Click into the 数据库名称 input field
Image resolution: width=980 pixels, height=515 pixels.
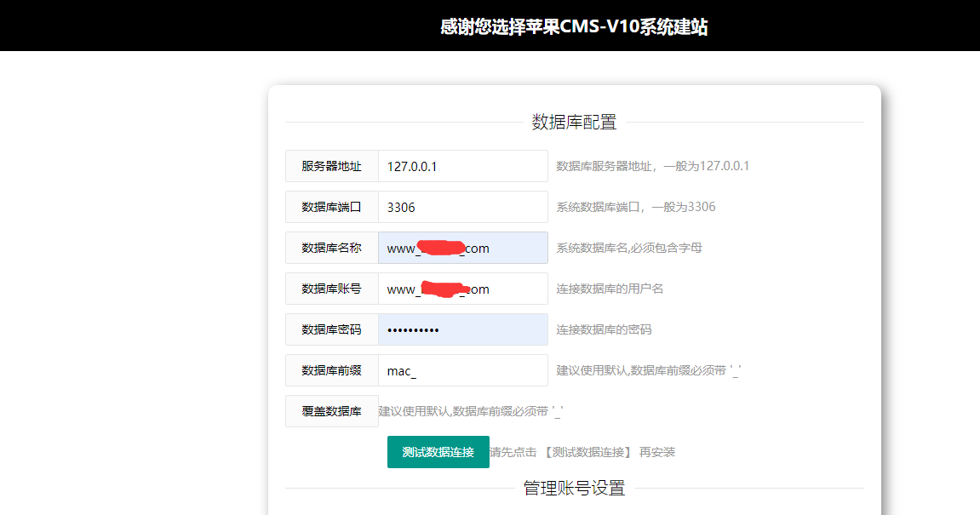463,248
